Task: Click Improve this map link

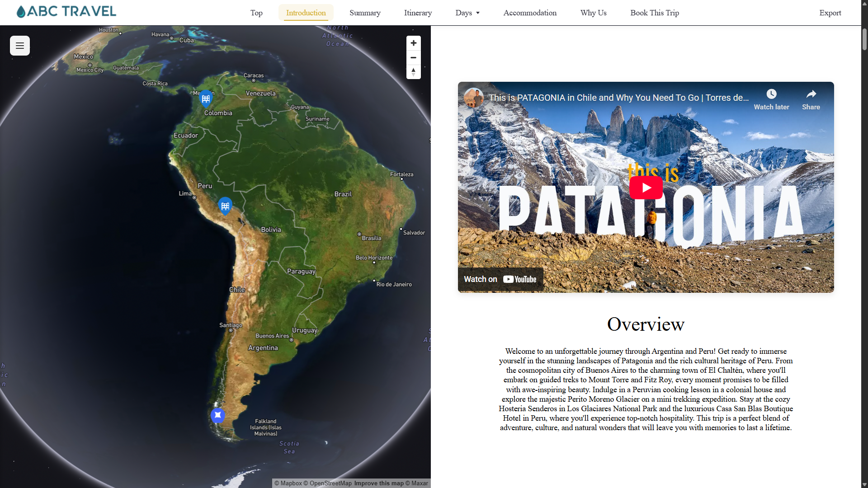Action: pyautogui.click(x=378, y=483)
